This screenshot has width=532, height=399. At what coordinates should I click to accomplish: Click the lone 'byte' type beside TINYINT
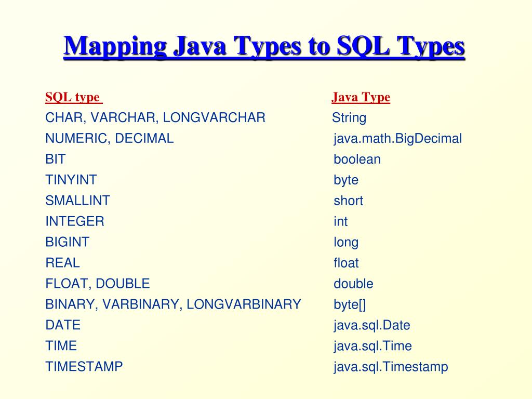point(345,180)
